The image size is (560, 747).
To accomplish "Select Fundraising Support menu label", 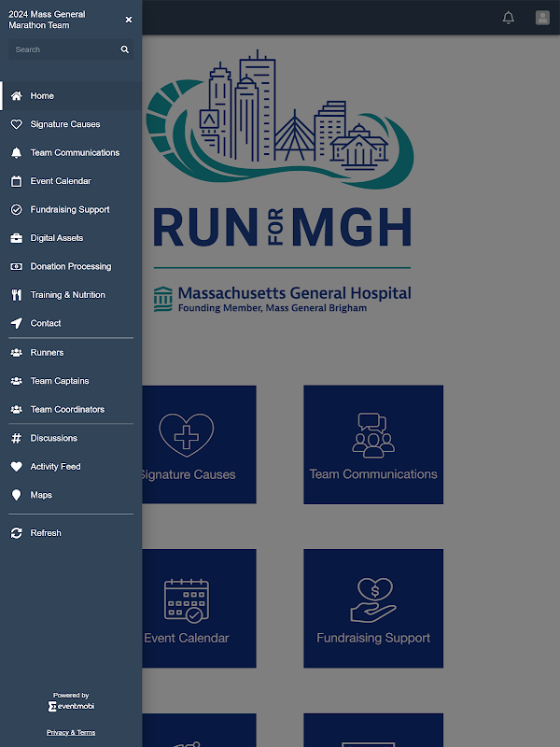I will (x=70, y=209).
